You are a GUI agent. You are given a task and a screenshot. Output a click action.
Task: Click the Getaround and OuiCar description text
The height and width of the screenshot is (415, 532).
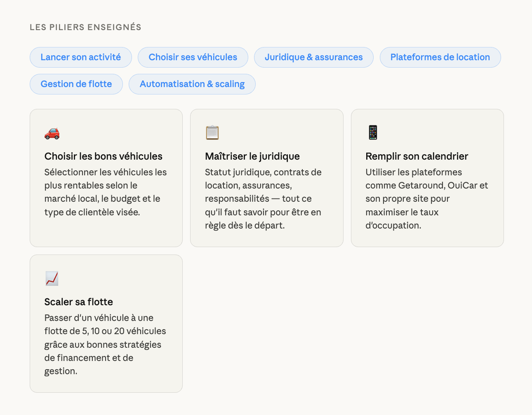pyautogui.click(x=426, y=199)
